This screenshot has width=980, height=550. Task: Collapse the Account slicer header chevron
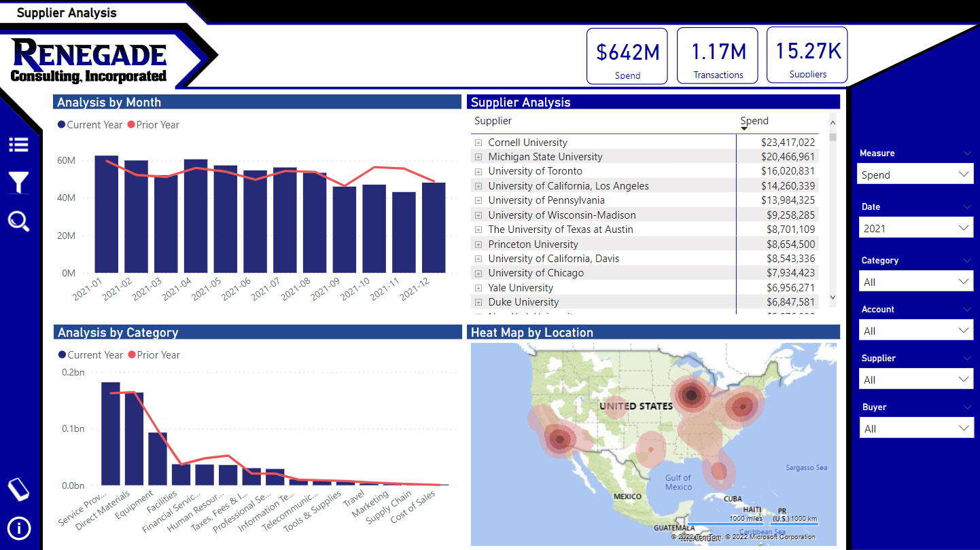tap(968, 310)
